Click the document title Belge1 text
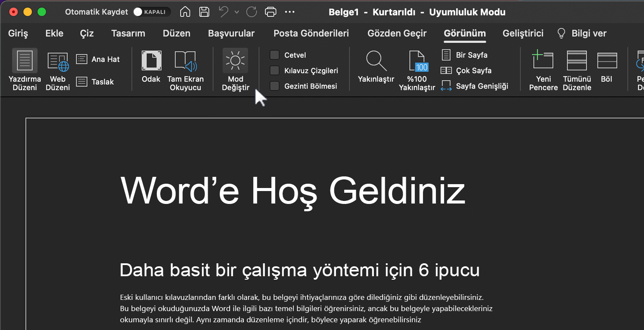Image resolution: width=644 pixels, height=330 pixels. click(343, 12)
